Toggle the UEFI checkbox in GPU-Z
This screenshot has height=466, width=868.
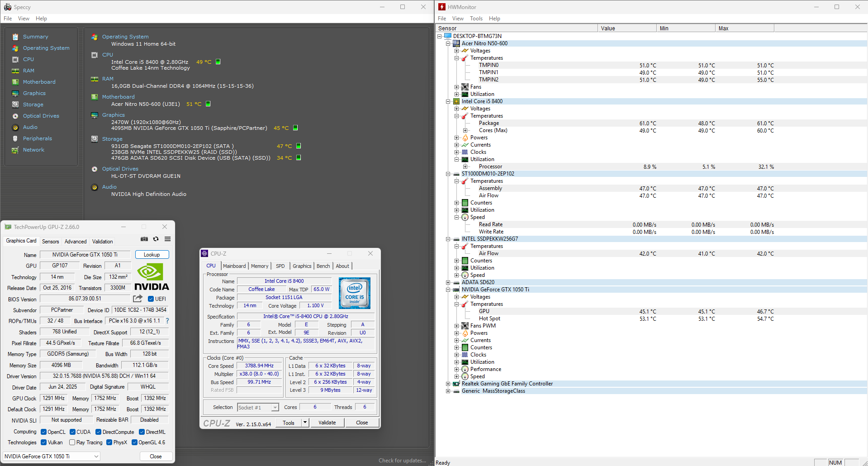click(151, 299)
